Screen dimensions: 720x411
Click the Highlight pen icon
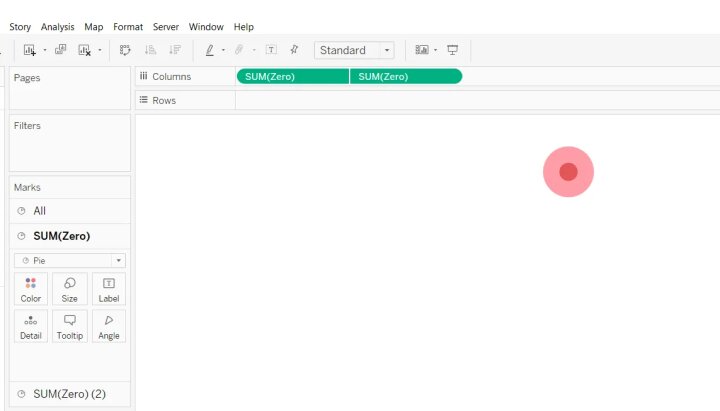click(x=209, y=50)
